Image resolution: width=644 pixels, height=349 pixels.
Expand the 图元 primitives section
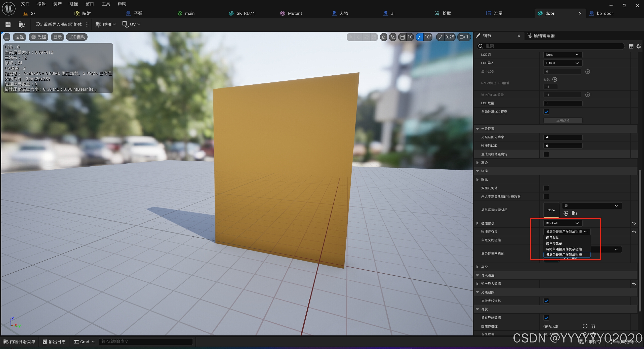coord(477,179)
